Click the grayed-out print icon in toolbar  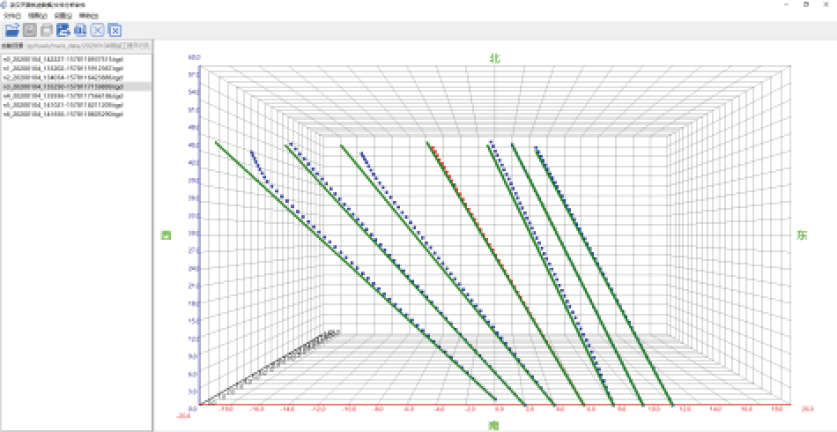(x=46, y=31)
